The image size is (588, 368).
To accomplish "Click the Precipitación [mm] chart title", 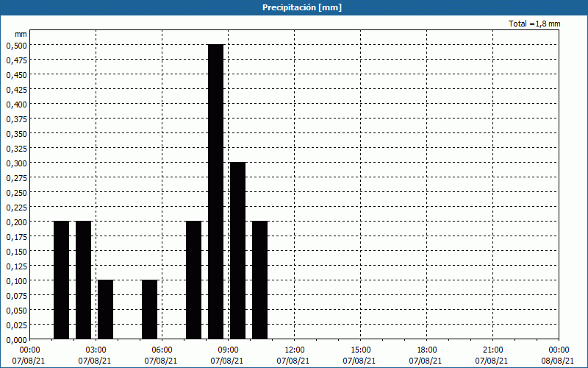I will click(x=302, y=7).
